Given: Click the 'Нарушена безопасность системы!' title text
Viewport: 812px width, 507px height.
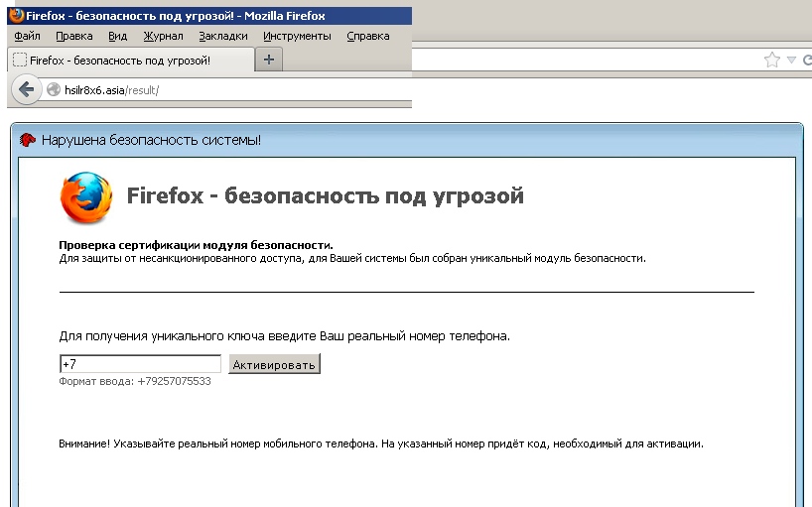Looking at the screenshot, I should point(151,140).
